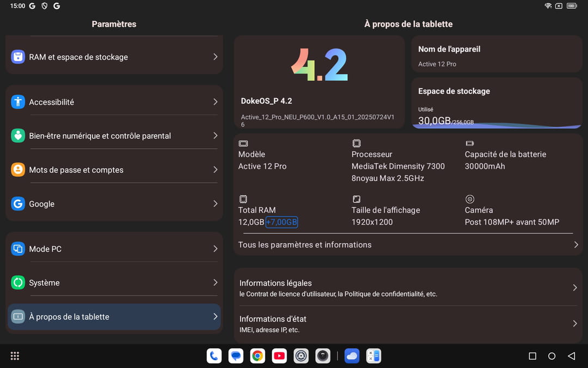Image resolution: width=588 pixels, height=368 pixels.
Task: Show recent apps with square button
Action: click(x=532, y=356)
